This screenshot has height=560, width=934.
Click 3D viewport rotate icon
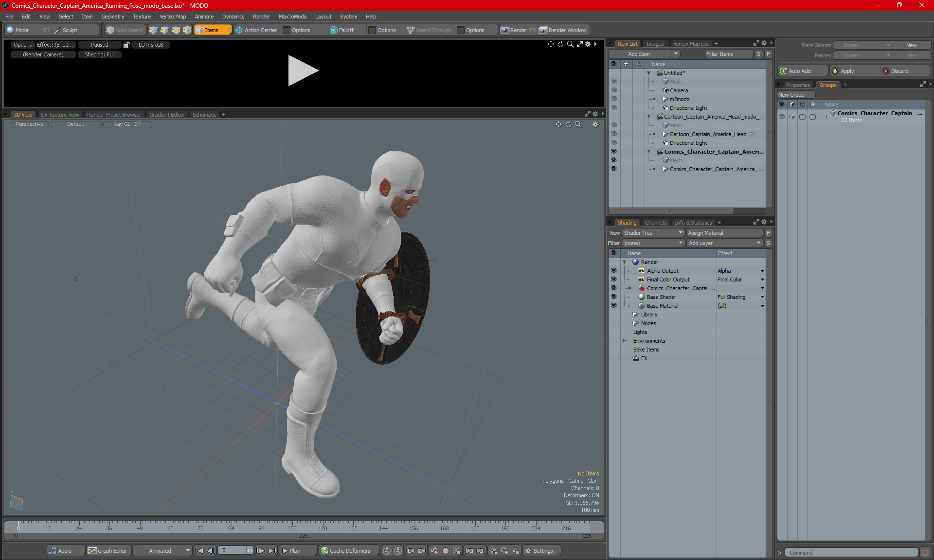(x=568, y=124)
